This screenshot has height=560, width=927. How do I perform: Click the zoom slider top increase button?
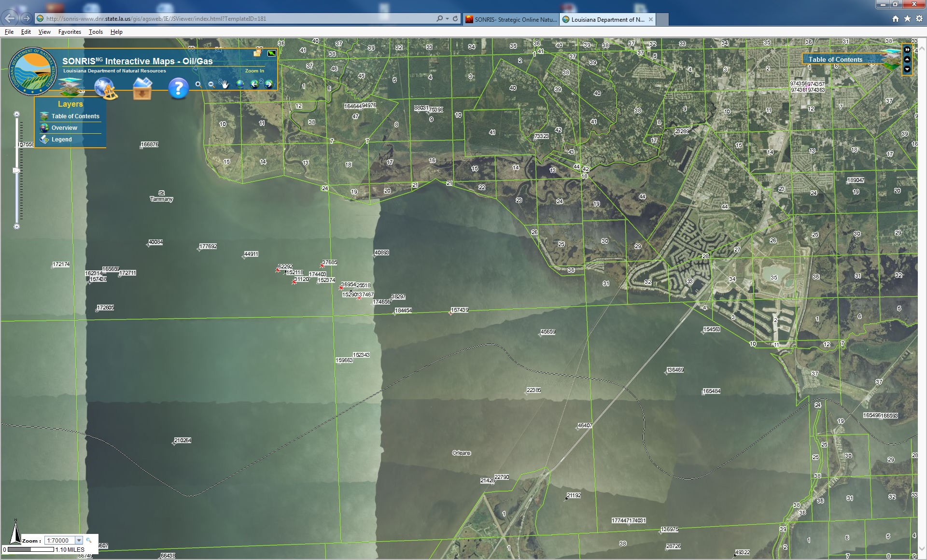point(16,114)
